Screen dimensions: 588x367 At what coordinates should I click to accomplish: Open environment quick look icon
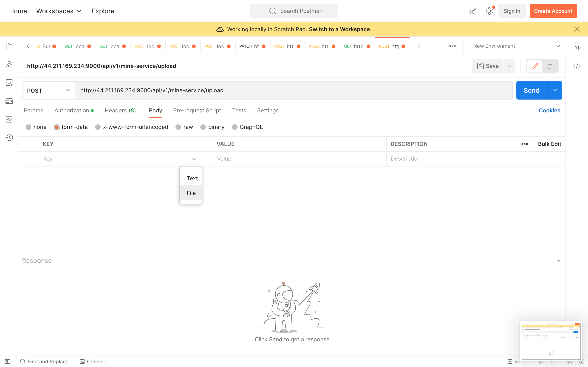[x=577, y=46]
